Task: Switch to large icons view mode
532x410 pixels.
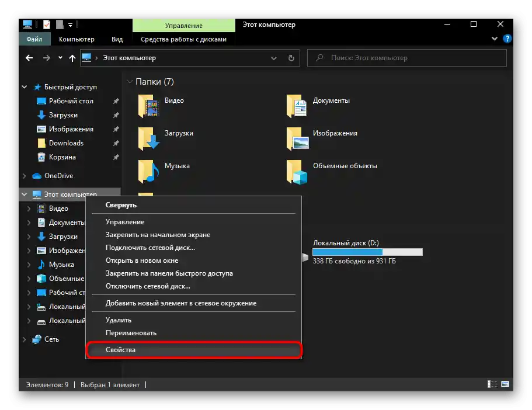Action: 505,384
